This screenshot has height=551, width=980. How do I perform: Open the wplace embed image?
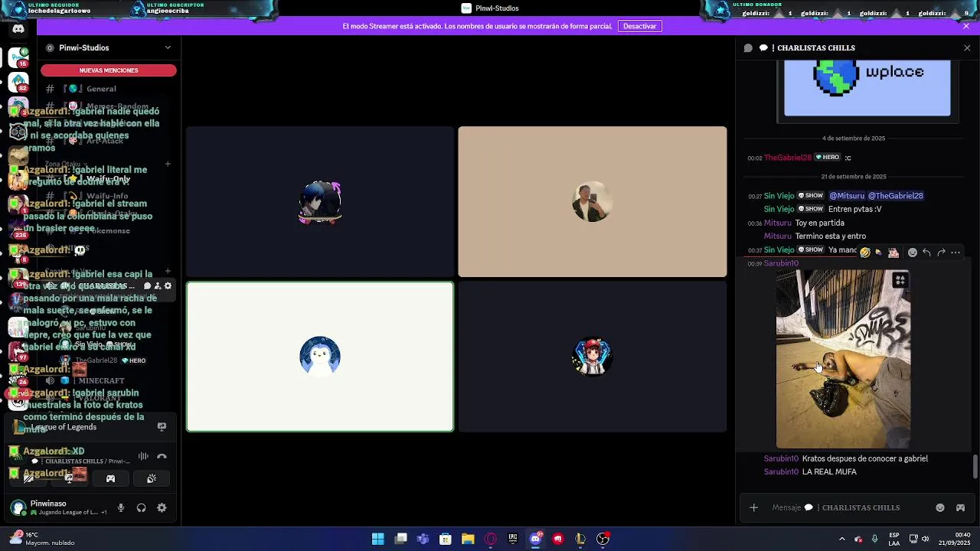pos(867,88)
